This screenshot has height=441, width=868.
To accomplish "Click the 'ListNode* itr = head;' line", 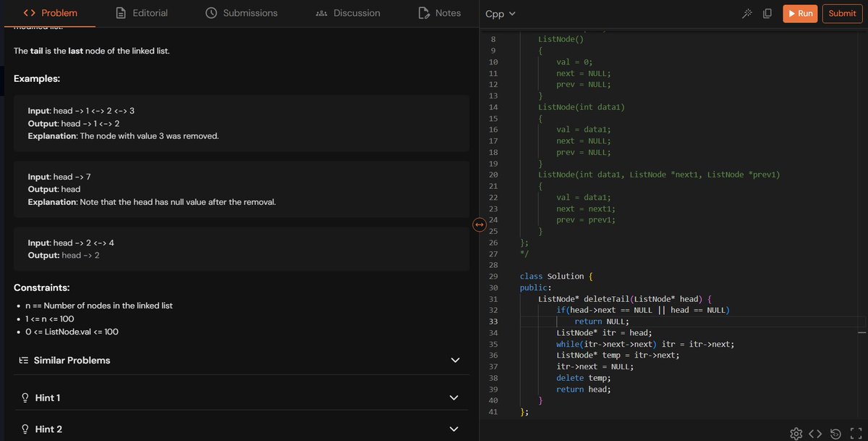I will [604, 332].
